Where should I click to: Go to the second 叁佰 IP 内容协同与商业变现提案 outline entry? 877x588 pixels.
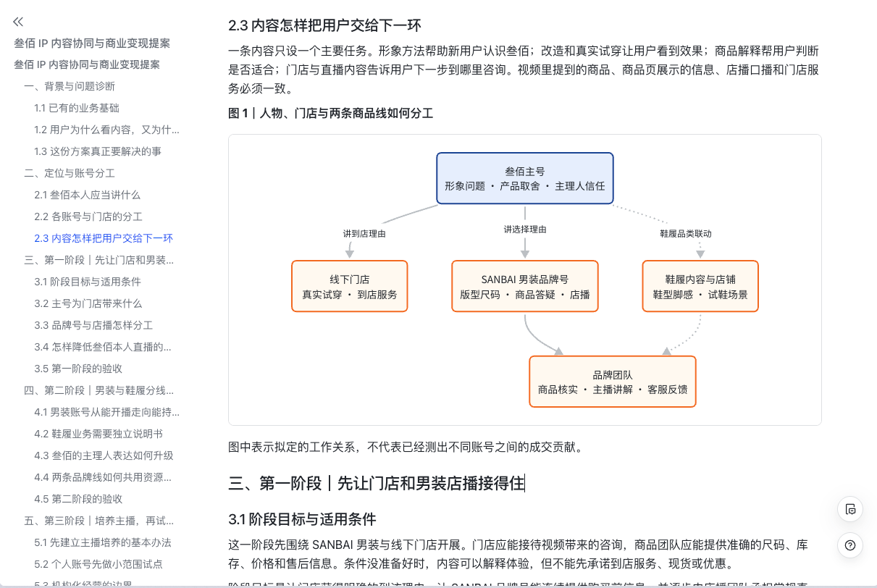coord(87,64)
